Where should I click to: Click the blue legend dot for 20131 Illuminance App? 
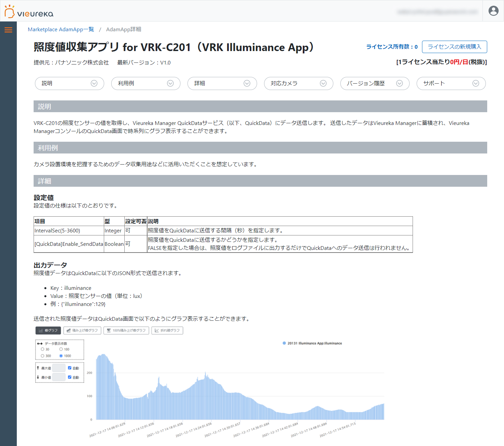[284, 343]
